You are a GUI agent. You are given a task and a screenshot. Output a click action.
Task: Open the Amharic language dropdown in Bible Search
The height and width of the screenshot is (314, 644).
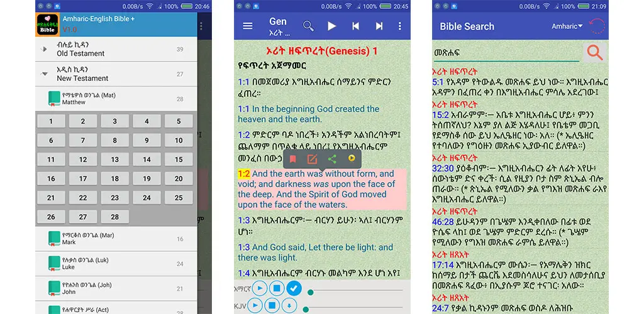click(567, 26)
